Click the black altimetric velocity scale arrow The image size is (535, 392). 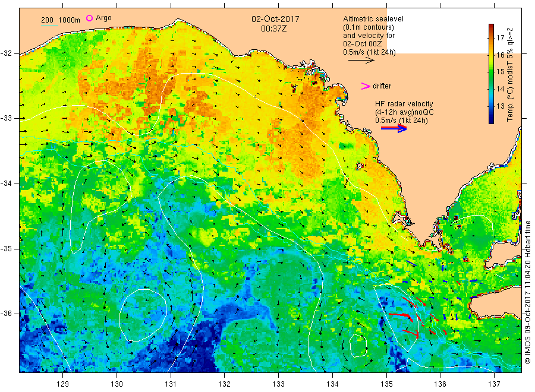(361, 61)
